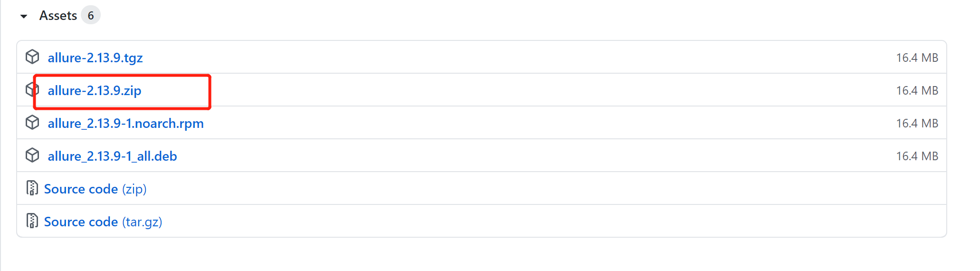
Task: Download allure_2.13.9-1_all.deb
Action: (x=112, y=156)
